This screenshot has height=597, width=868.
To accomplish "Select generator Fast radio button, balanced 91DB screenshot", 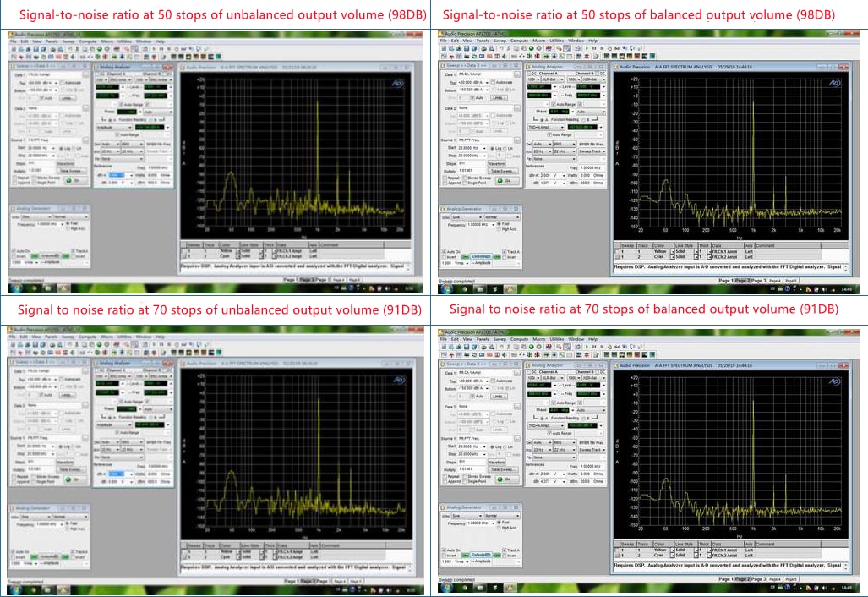I will pos(500,523).
